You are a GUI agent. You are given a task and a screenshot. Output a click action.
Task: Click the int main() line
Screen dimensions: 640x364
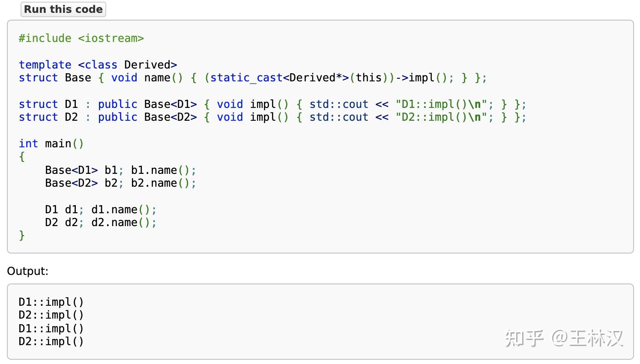[51, 143]
